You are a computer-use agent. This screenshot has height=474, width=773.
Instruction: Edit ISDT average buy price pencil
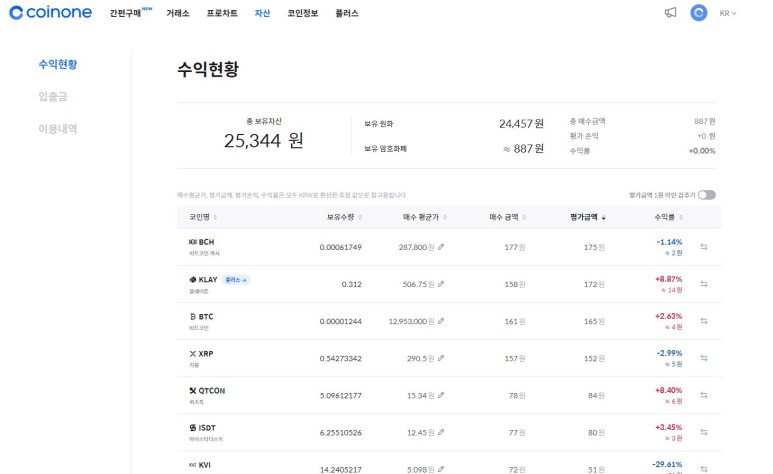[x=441, y=432]
